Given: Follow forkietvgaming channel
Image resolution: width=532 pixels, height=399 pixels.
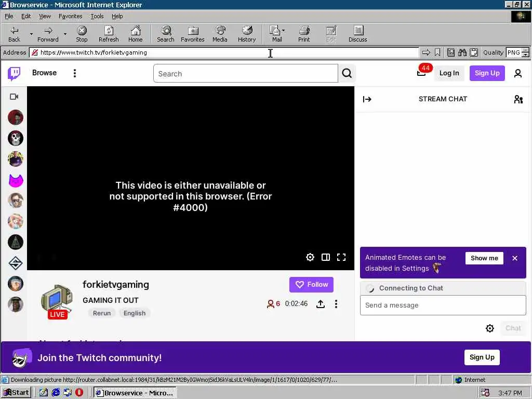Looking at the screenshot, I should point(312,284).
